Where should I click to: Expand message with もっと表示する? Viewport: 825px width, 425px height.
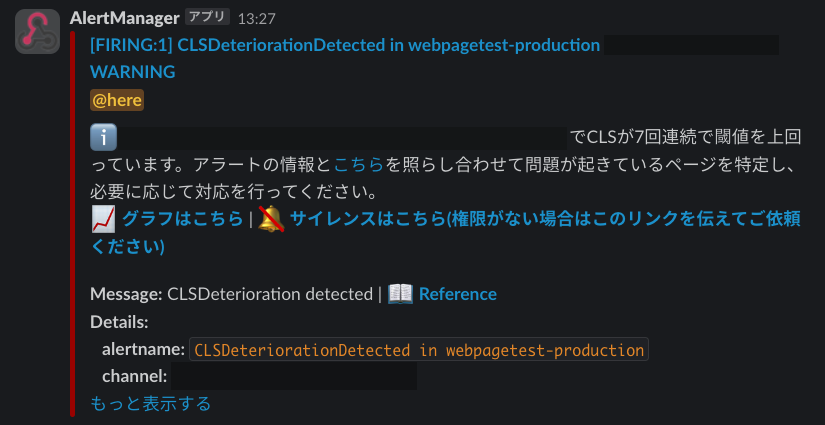150,403
